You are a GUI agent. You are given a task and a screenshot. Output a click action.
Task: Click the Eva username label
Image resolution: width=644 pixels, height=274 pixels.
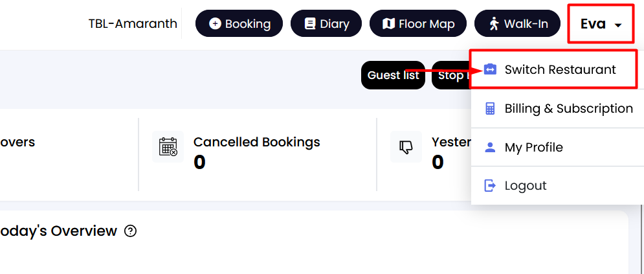593,24
